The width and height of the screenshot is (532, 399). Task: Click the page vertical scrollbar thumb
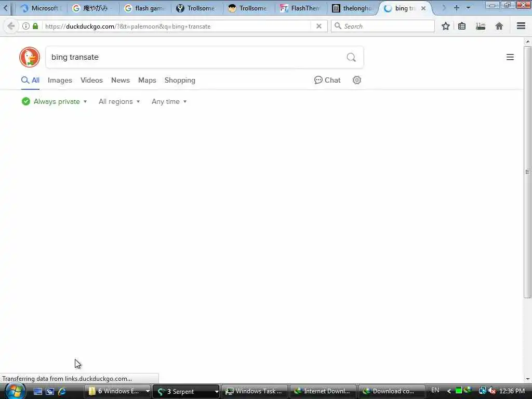pyautogui.click(x=527, y=172)
